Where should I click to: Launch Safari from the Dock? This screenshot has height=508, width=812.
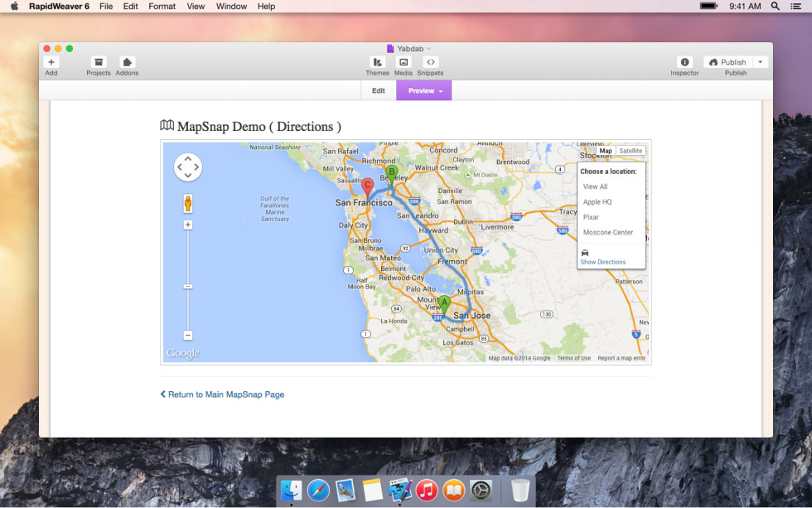pos(318,491)
